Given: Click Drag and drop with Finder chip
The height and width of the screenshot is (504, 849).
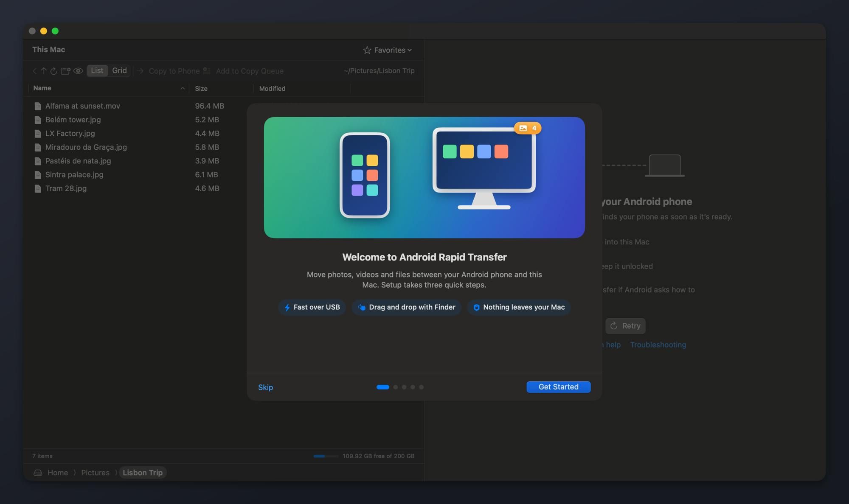Looking at the screenshot, I should pyautogui.click(x=406, y=307).
